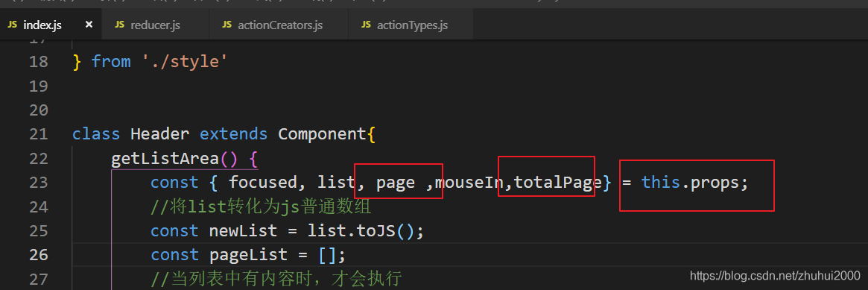The image size is (868, 290).
Task: Click line number 26 in the gutter
Action: [38, 255]
